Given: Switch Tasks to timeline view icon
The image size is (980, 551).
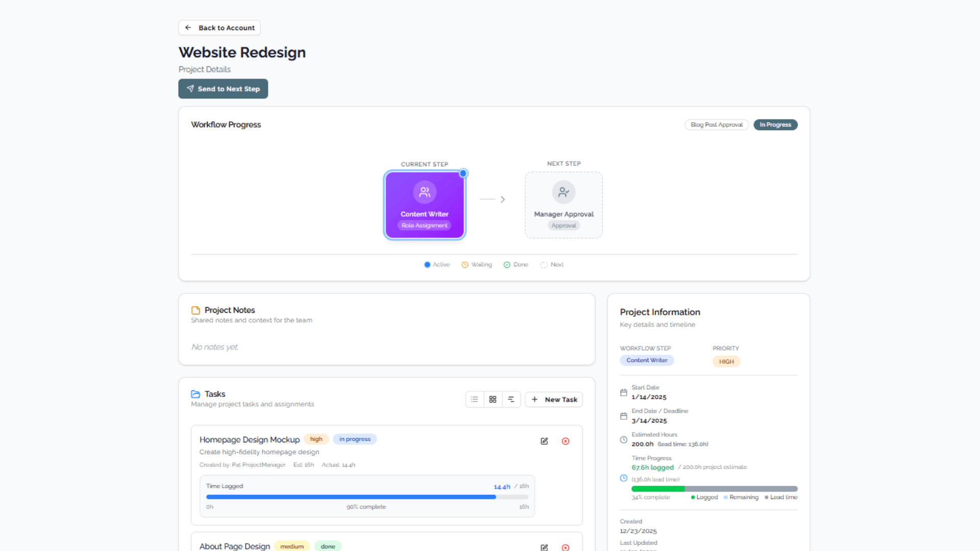Looking at the screenshot, I should pos(511,399).
